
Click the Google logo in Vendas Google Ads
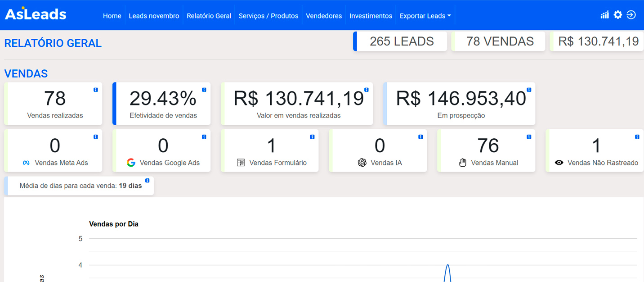click(131, 163)
